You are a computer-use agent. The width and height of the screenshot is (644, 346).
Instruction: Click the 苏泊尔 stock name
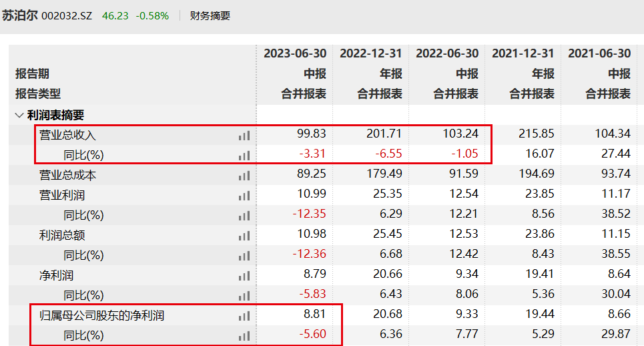tap(19, 15)
